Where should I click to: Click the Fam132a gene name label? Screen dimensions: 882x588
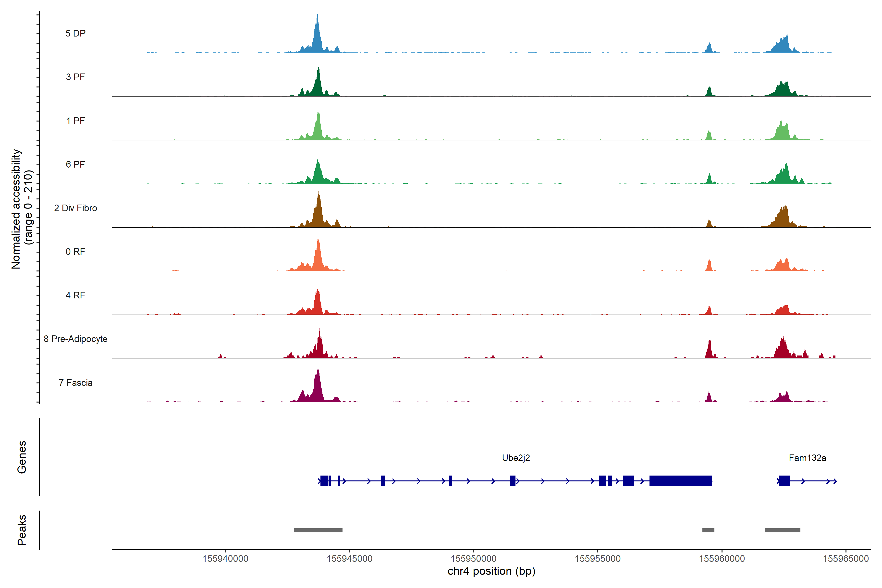(x=807, y=458)
